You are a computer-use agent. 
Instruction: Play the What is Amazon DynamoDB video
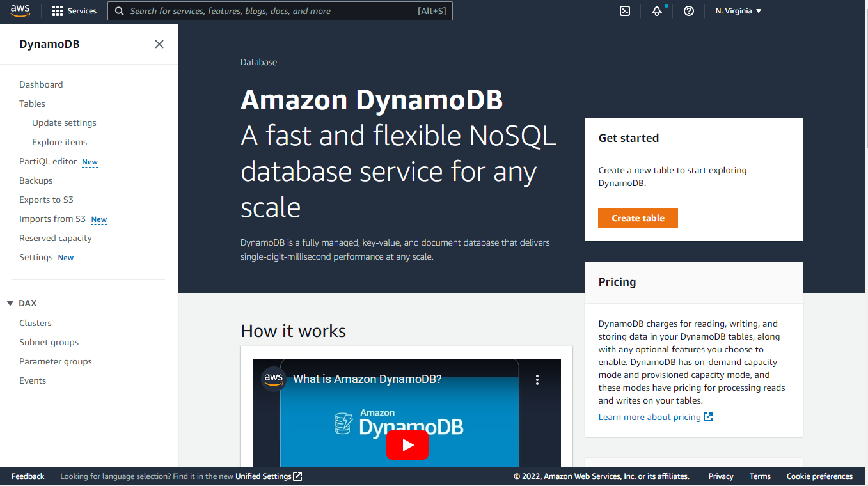point(407,445)
